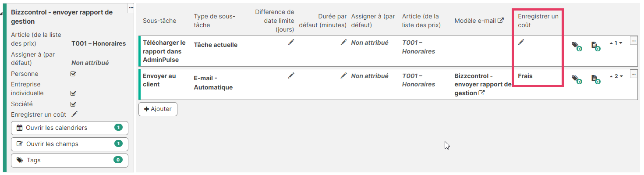Edit date limit pencil for Télécharger le rapport row
Viewport: 644px width, 175px height.
coord(291,42)
